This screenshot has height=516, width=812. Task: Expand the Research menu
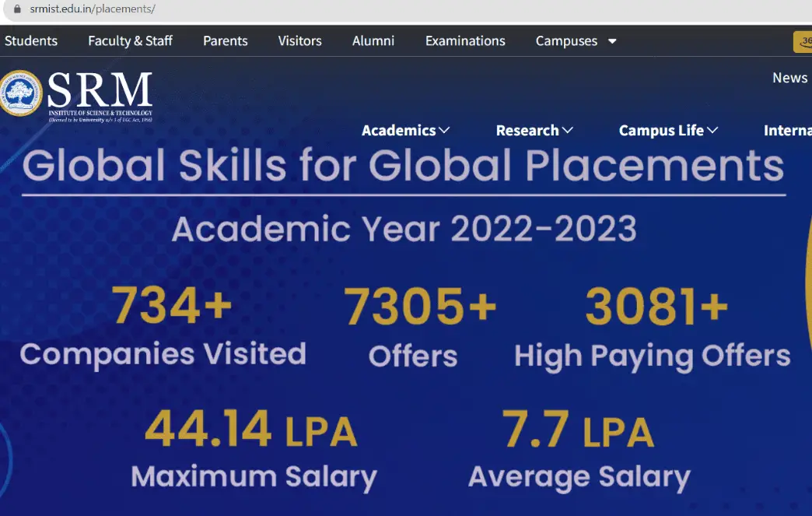(x=534, y=130)
